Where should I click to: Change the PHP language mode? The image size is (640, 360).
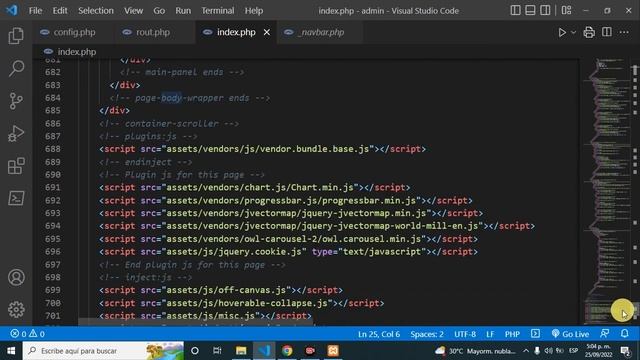click(x=512, y=334)
